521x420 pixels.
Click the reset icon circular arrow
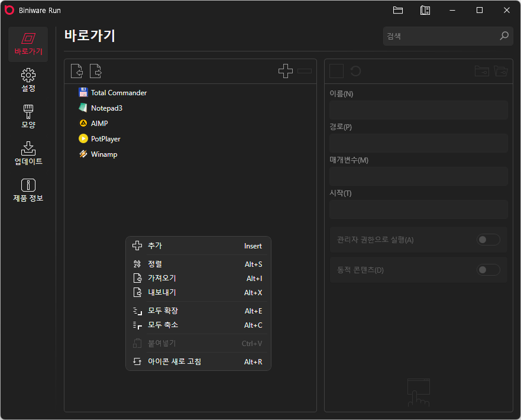355,71
